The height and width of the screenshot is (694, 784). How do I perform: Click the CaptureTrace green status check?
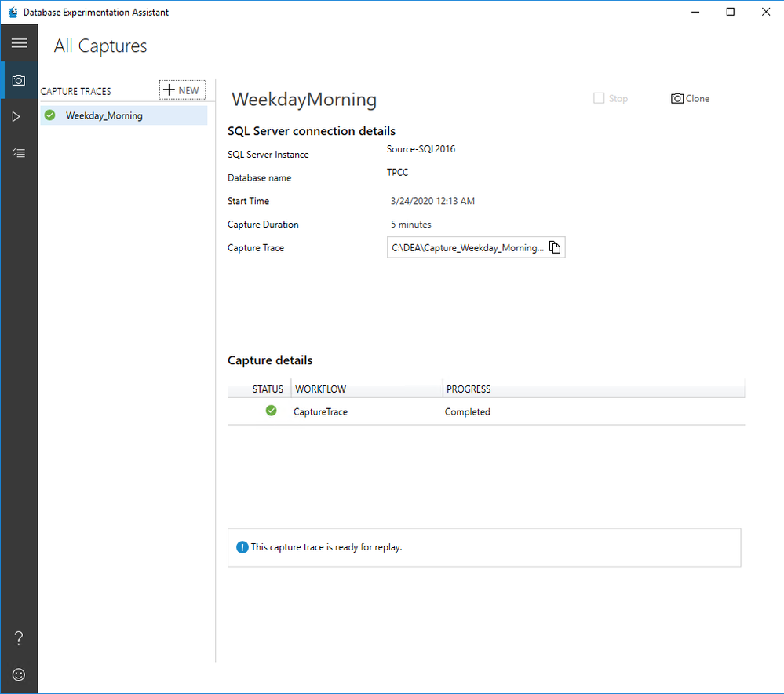[x=271, y=411]
